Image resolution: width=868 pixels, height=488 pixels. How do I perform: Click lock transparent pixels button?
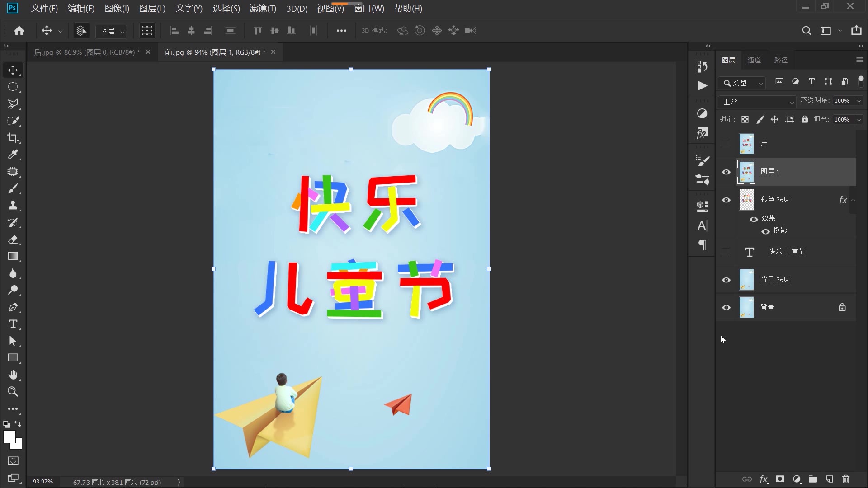(x=745, y=119)
